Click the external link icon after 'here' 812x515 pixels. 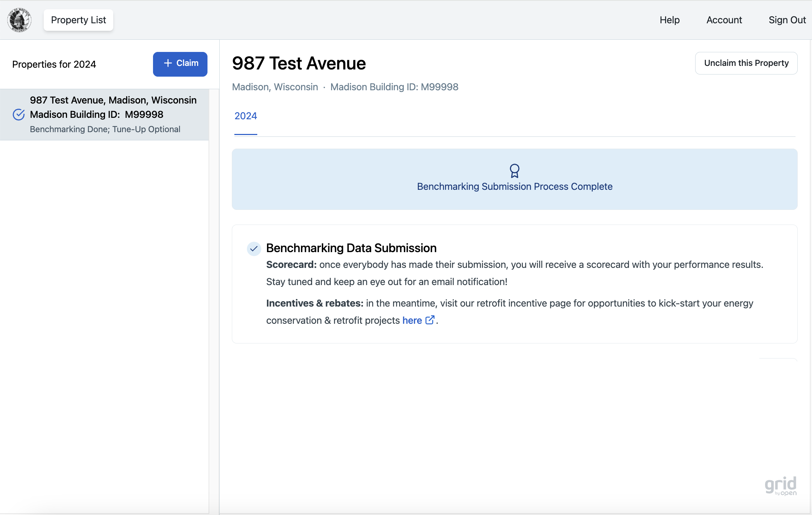[430, 320]
